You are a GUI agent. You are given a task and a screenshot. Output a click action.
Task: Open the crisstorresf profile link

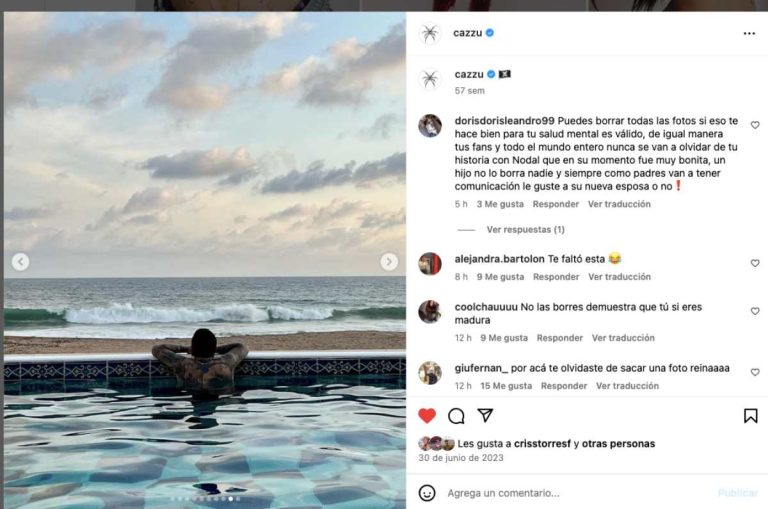coord(542,443)
